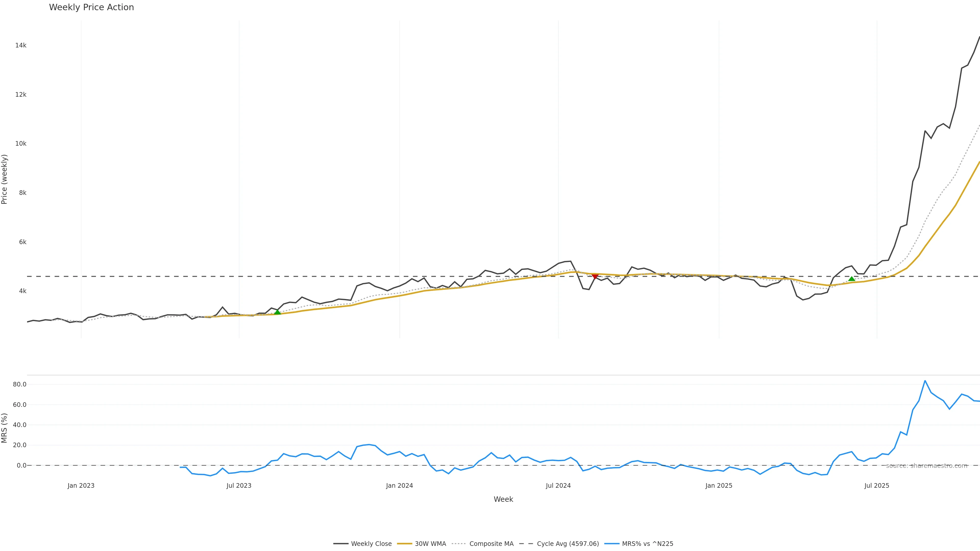980x551 pixels.
Task: Select the Jul 2024 x-axis tick label
Action: (x=558, y=486)
